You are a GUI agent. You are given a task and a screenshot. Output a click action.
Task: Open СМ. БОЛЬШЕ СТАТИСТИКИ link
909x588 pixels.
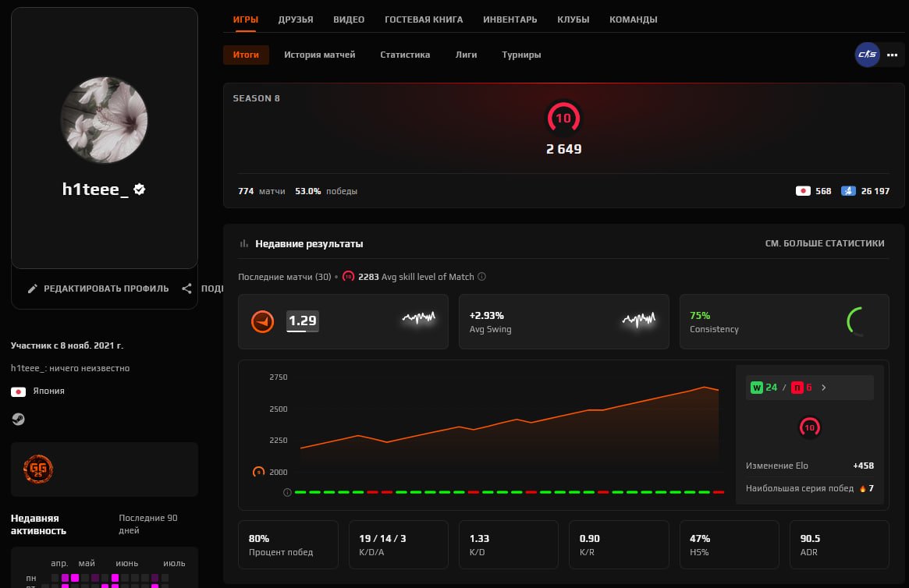click(825, 243)
